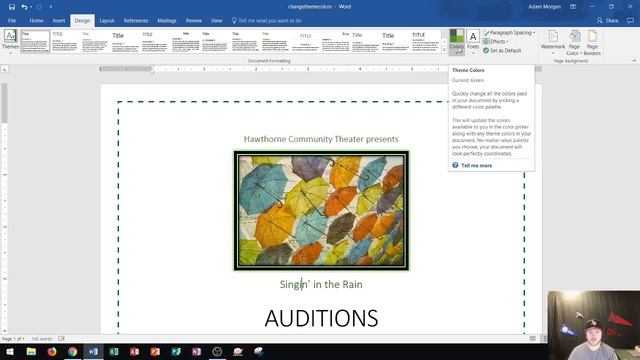Open the proofing icon in the status bar
The width and height of the screenshot is (640, 360).
62,339
